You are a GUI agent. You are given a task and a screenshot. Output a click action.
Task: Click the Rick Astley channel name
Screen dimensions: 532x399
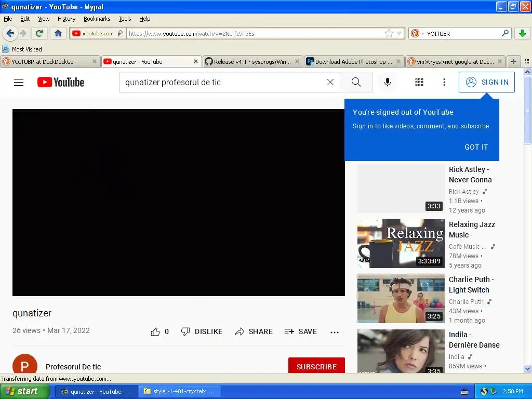[x=463, y=192]
